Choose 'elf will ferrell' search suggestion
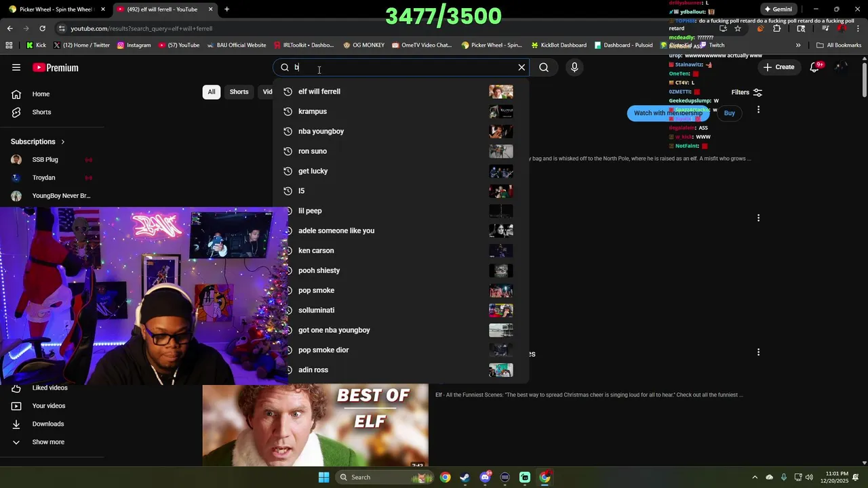 400,91
